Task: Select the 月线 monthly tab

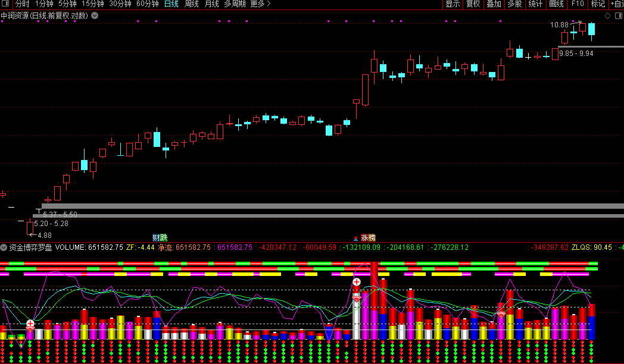Action: 212,4
